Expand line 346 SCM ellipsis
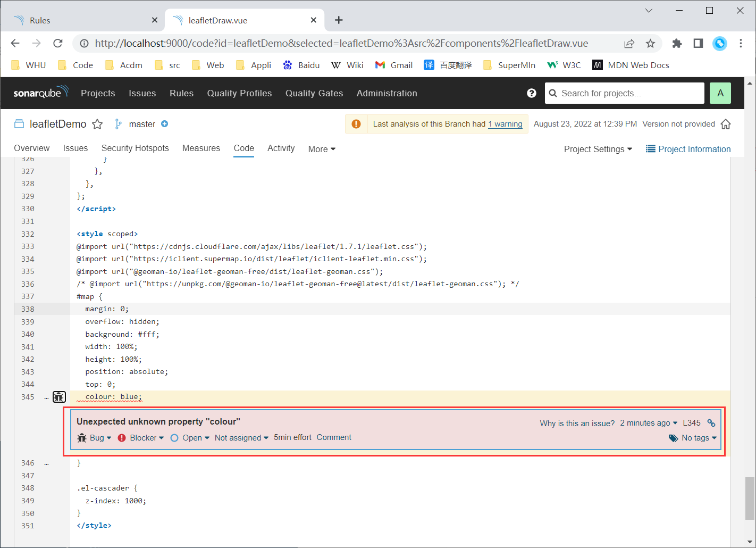The image size is (756, 548). [x=47, y=463]
